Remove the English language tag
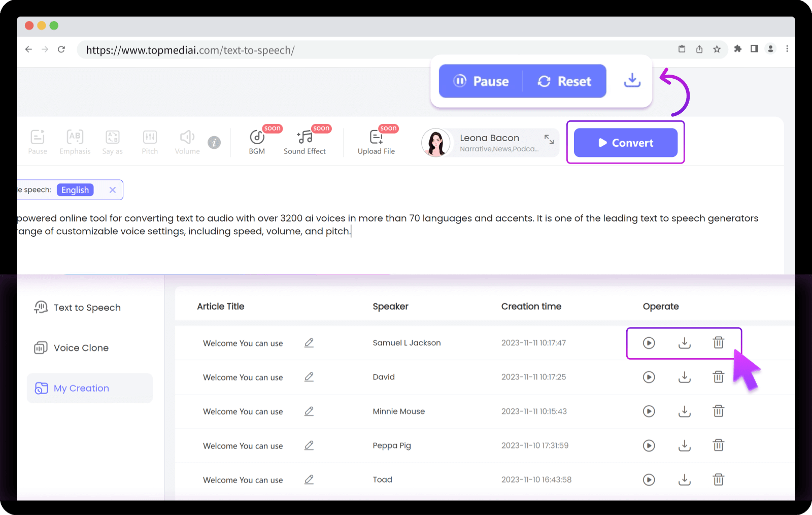 click(x=112, y=189)
